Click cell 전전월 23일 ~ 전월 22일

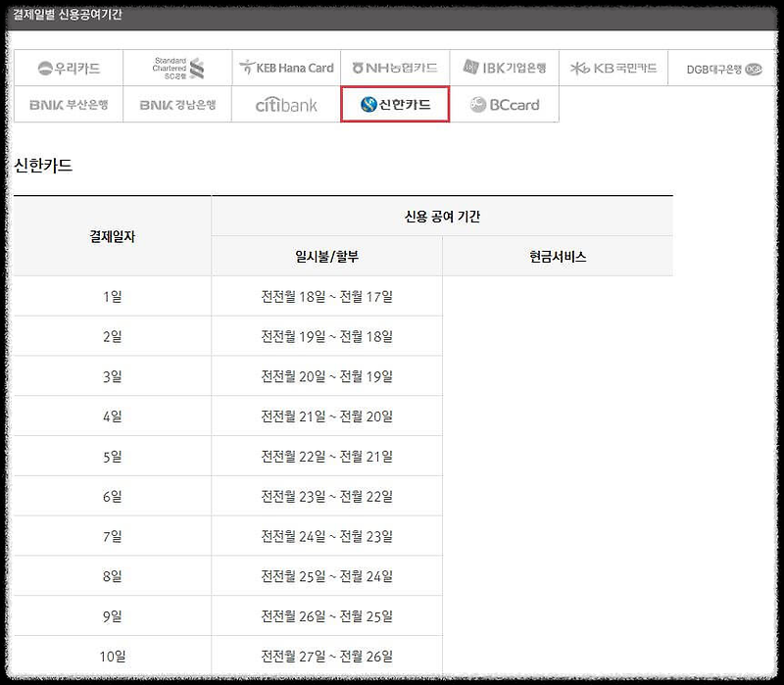(327, 496)
